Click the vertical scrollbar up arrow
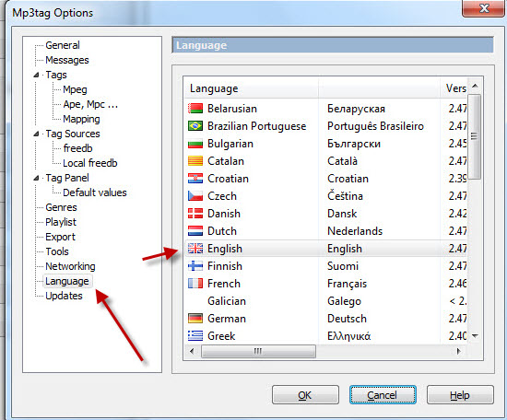The width and height of the screenshot is (507, 420). pos(475,86)
